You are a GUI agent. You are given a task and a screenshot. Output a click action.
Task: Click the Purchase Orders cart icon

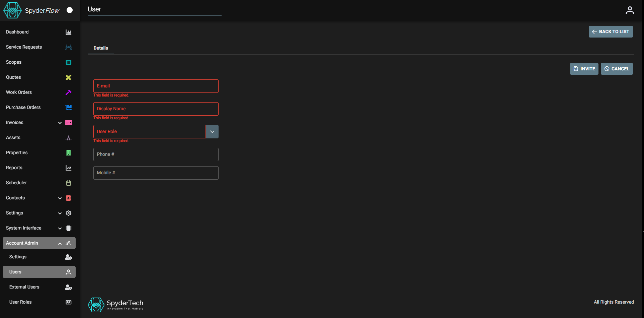pos(68,108)
